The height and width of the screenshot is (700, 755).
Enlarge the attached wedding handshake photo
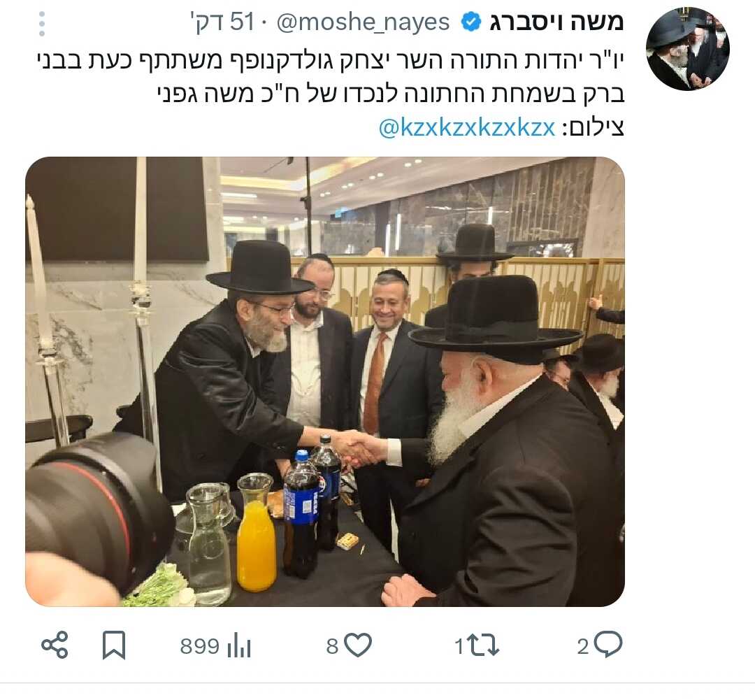click(x=325, y=381)
